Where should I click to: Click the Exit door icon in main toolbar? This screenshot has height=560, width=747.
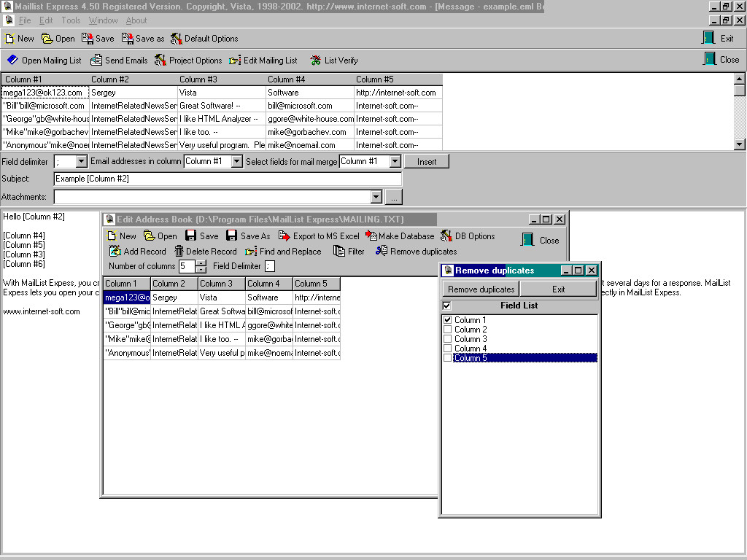coord(709,38)
